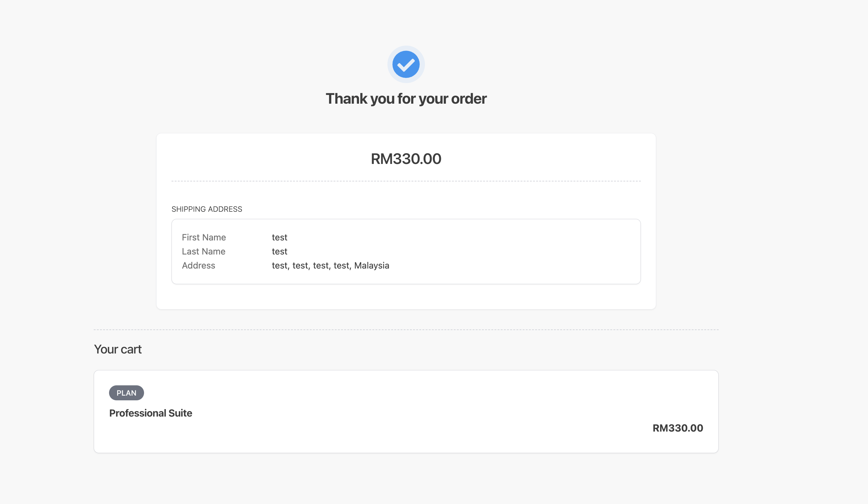Image resolution: width=868 pixels, height=504 pixels.
Task: Click the Professional Suite plan name
Action: click(151, 413)
